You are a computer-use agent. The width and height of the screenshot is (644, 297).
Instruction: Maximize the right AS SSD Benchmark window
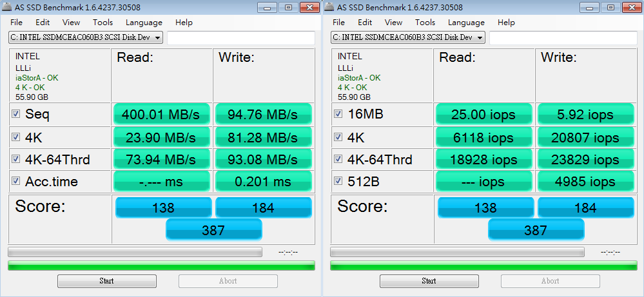[x=610, y=8]
